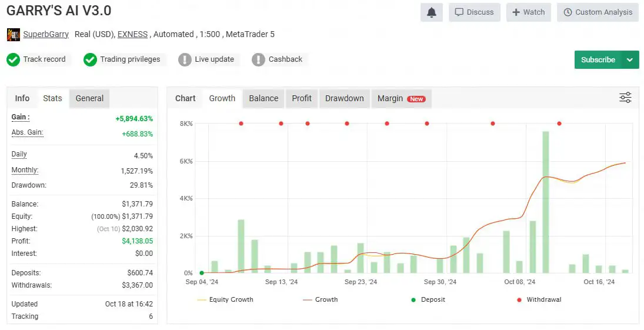Switch to the Balance chart tab
644x330 pixels.
[x=263, y=98]
